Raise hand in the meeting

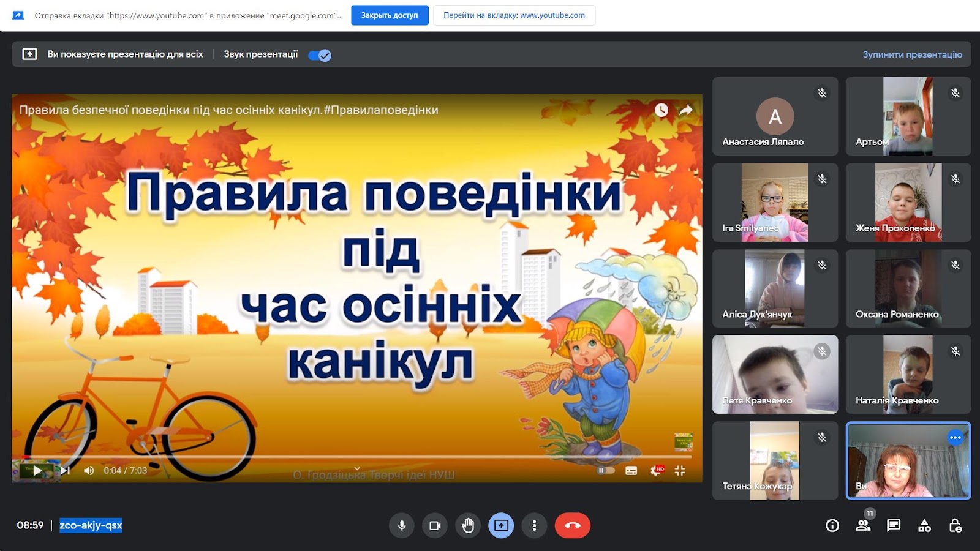[468, 525]
